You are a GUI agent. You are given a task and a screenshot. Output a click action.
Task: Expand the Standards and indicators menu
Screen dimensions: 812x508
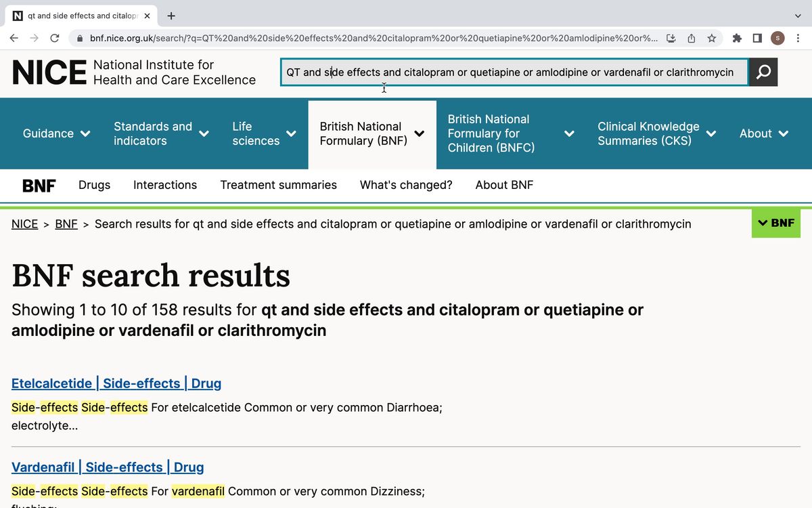coord(161,133)
